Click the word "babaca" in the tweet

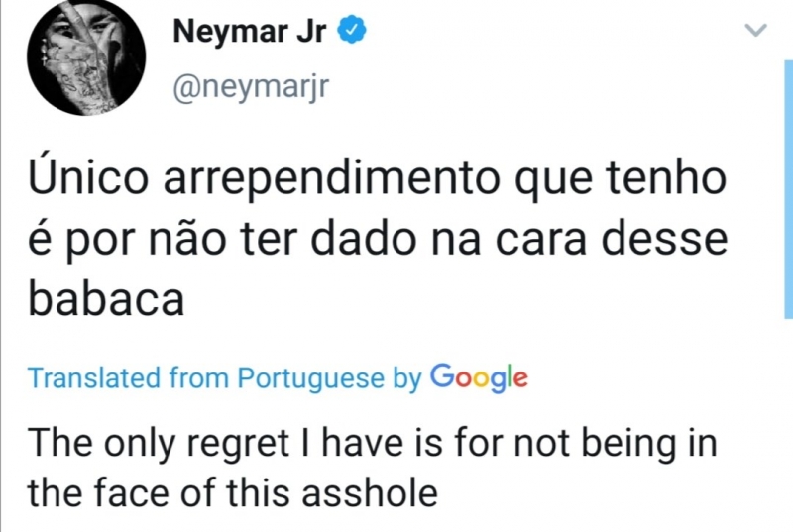(106, 297)
